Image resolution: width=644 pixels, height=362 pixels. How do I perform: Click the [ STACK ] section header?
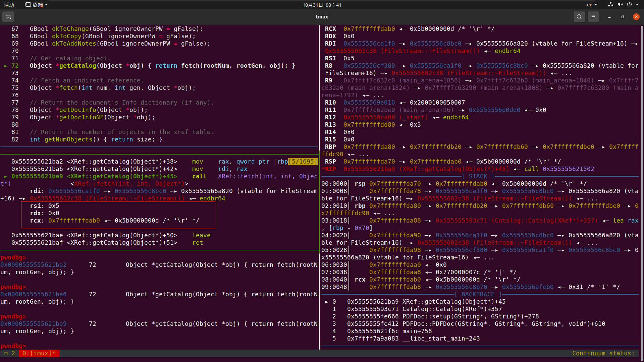[478, 176]
